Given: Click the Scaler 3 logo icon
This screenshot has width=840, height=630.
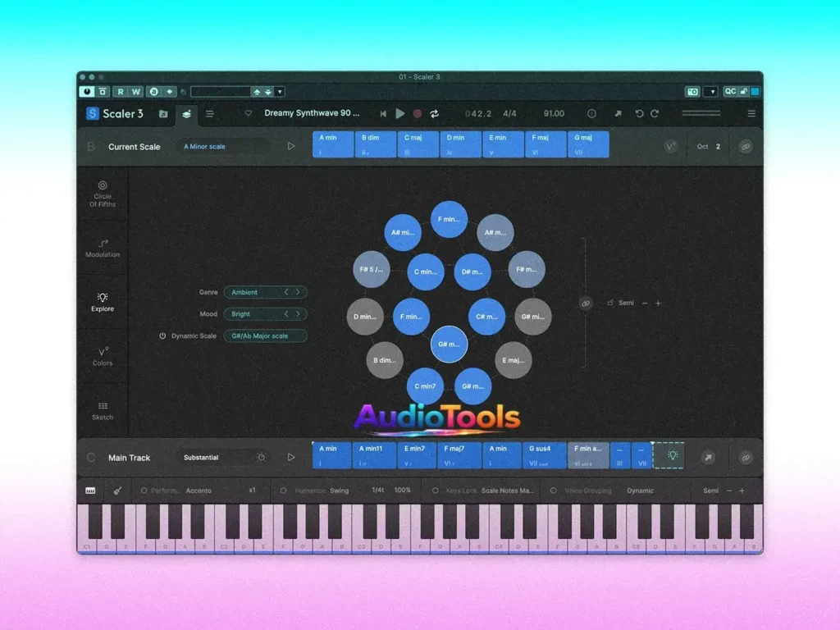Looking at the screenshot, I should pos(92,114).
